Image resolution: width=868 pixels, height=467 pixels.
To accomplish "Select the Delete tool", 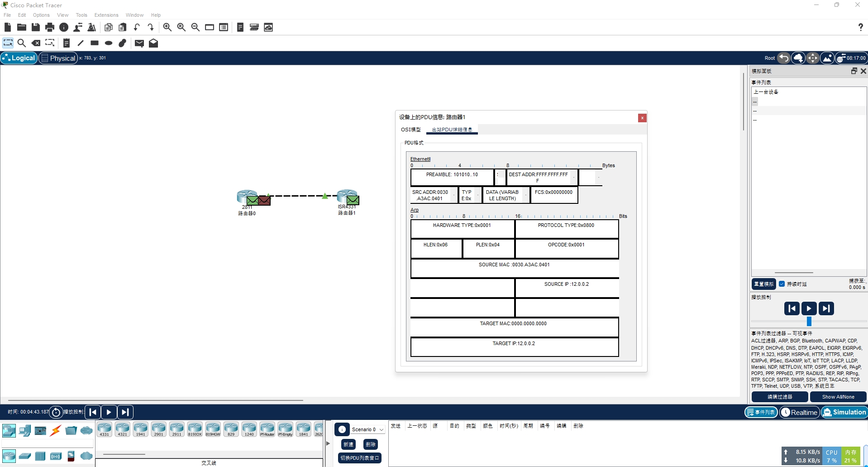I will click(x=36, y=43).
